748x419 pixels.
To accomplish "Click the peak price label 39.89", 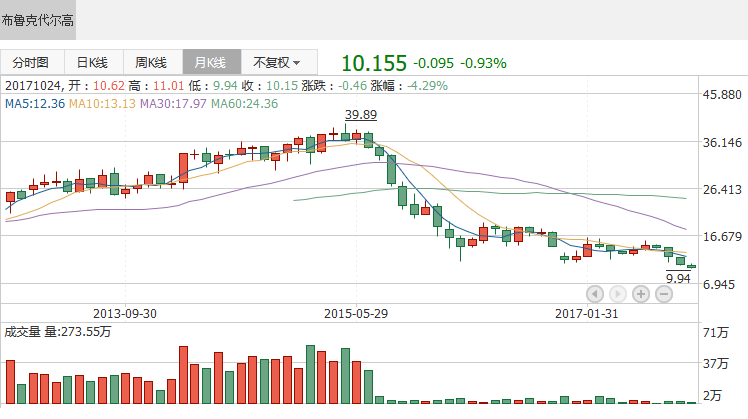I will pyautogui.click(x=361, y=115).
